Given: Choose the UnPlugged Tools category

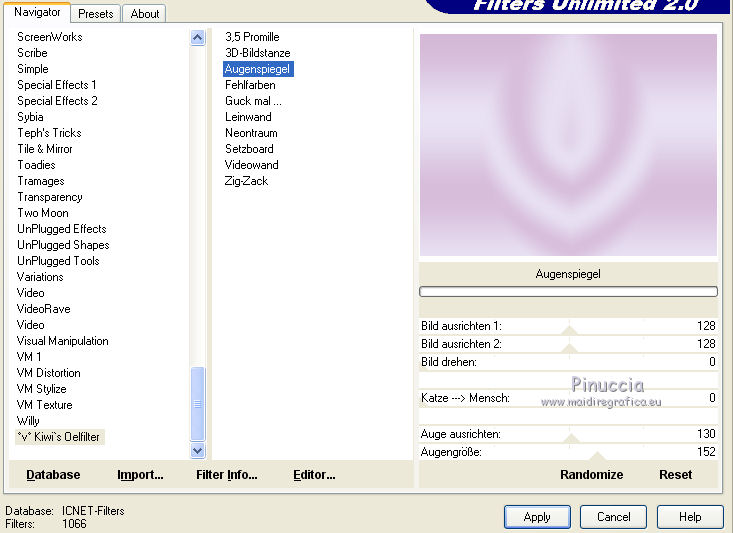Looking at the screenshot, I should 58,261.
